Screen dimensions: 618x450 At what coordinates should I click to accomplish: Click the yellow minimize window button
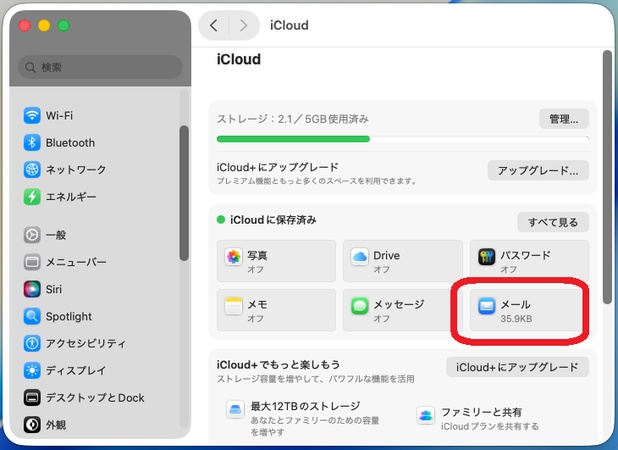(x=44, y=26)
